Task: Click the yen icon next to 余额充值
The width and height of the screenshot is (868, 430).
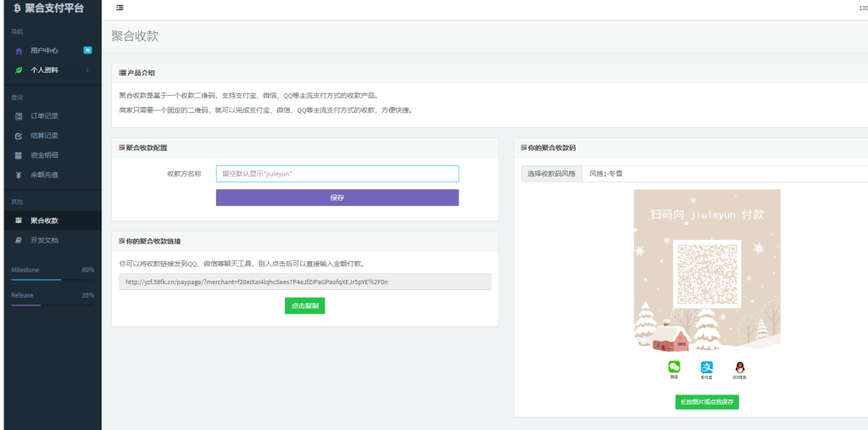Action: point(19,175)
